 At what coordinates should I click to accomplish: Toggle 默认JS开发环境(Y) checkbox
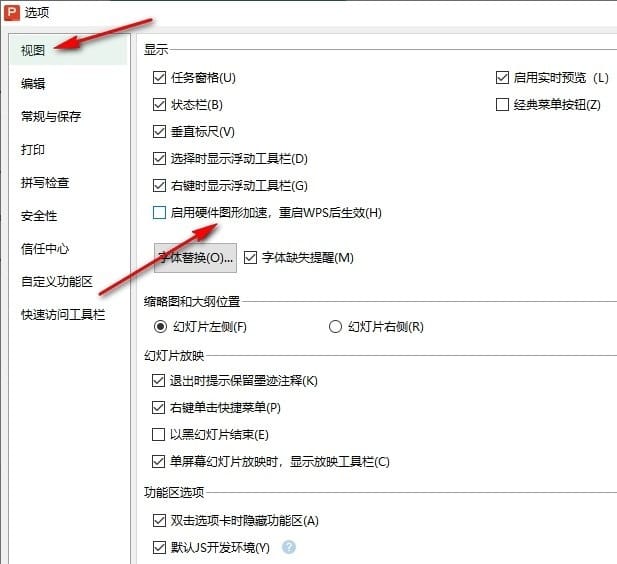tap(159, 547)
